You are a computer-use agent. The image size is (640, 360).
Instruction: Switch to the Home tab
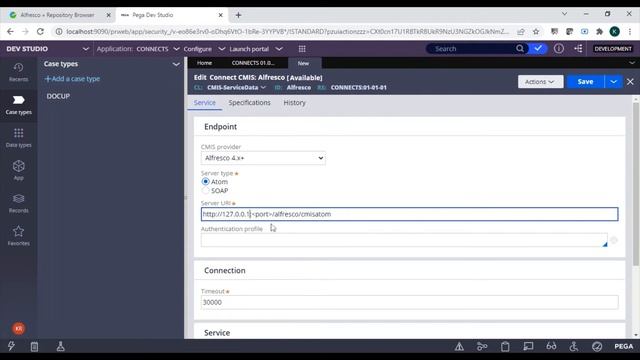(x=204, y=63)
